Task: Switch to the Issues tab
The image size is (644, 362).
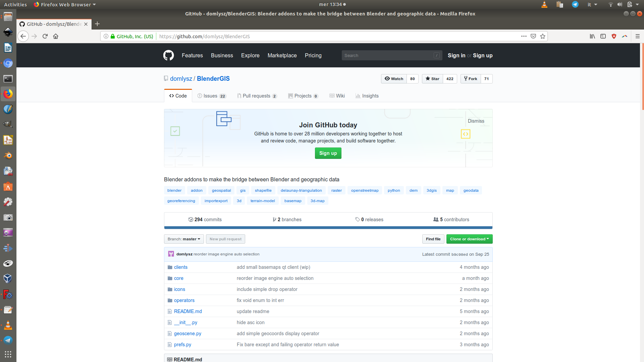Action: tap(212, 96)
